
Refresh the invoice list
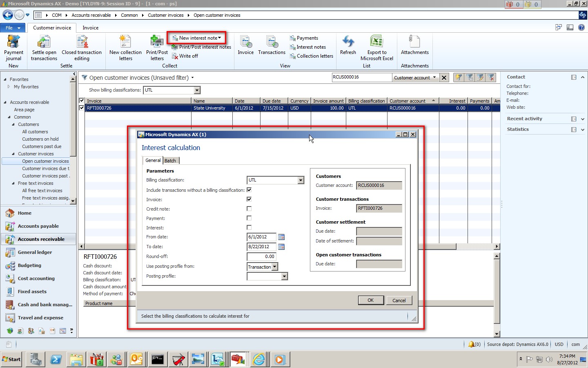click(x=348, y=45)
